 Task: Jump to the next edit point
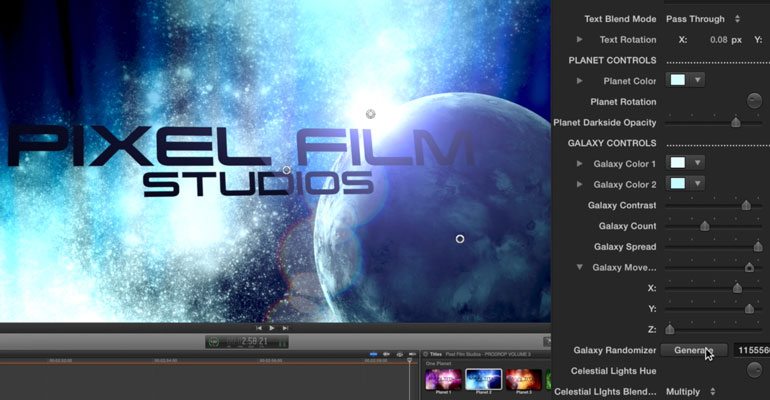pyautogui.click(x=285, y=328)
